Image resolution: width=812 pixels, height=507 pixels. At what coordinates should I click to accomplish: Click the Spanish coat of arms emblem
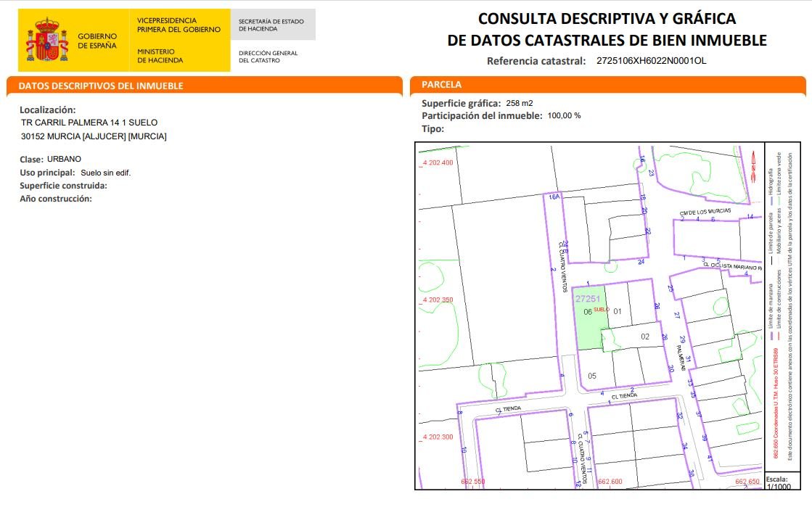[x=47, y=40]
